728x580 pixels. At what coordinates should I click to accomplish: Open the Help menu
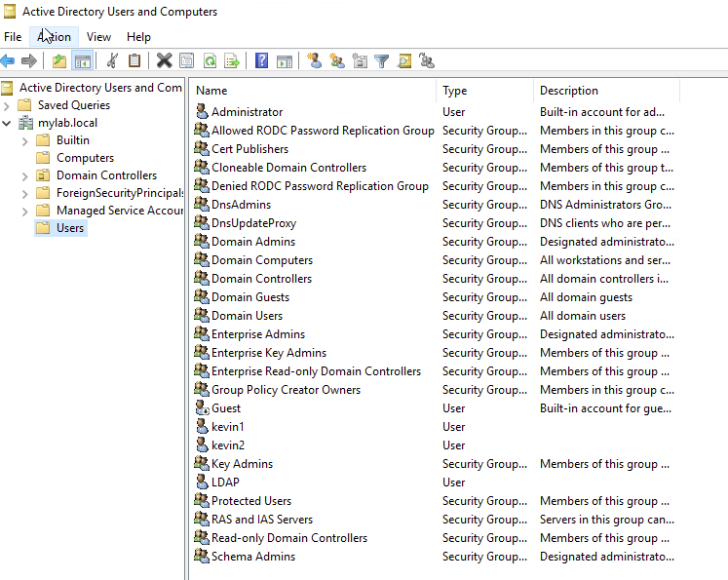coord(138,37)
